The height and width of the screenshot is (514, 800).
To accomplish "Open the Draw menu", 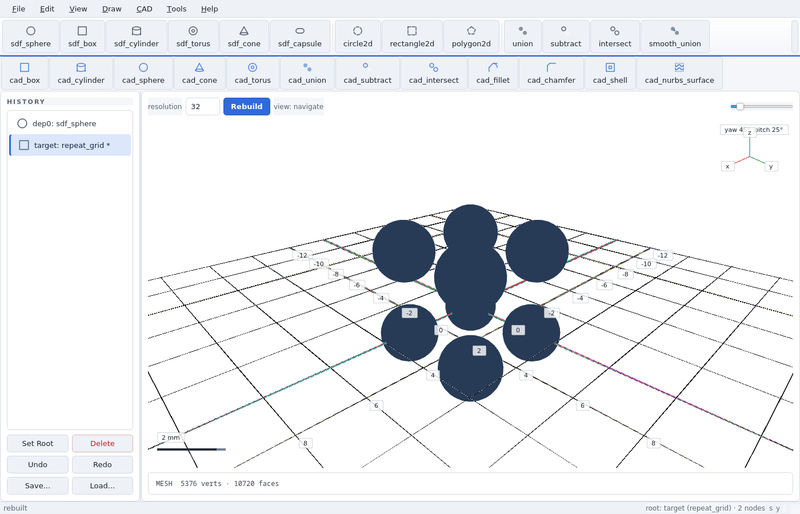I will click(x=112, y=9).
